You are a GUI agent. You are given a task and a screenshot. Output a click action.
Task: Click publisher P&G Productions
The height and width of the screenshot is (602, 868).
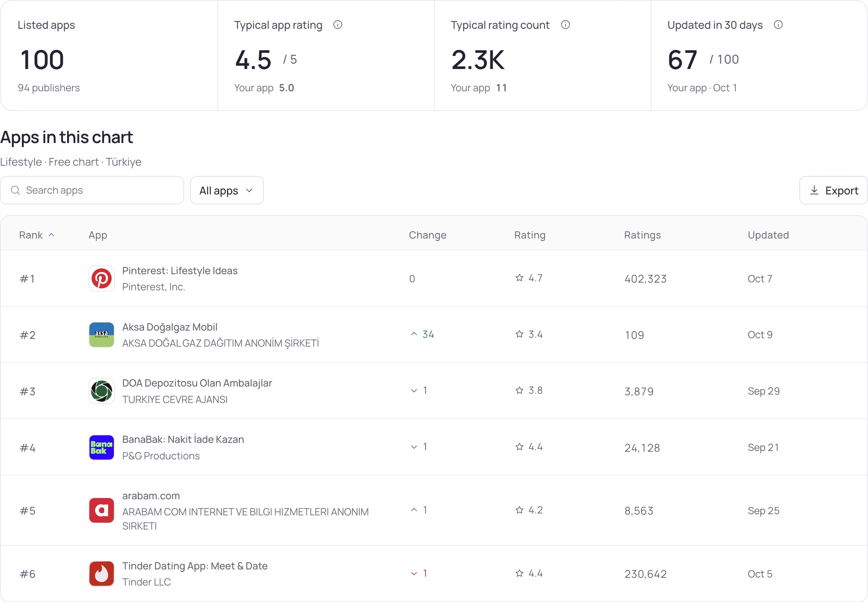point(161,456)
